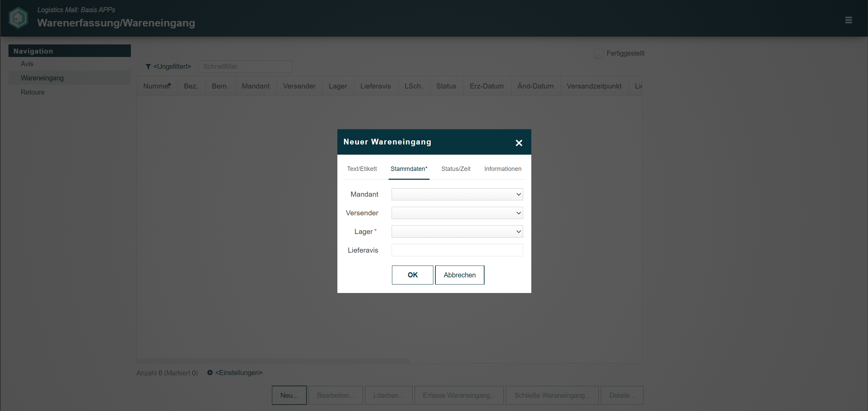This screenshot has height=411, width=868.
Task: Close the Neuer Wareneingang dialog
Action: tap(519, 143)
